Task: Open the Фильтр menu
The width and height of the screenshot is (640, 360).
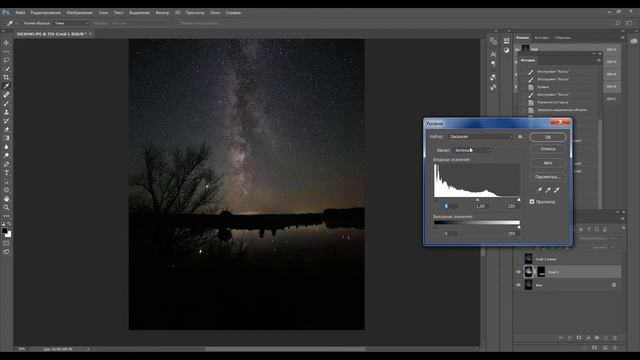Action: click(x=162, y=13)
